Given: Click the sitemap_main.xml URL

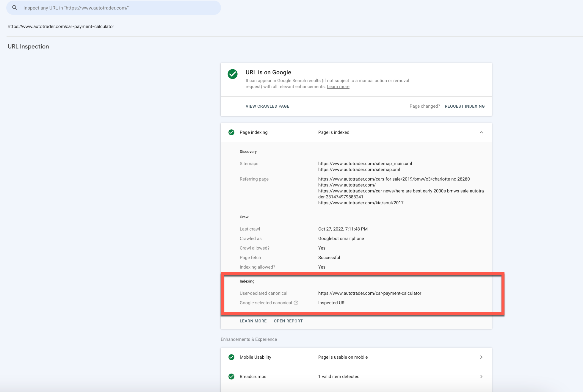Looking at the screenshot, I should tap(365, 164).
